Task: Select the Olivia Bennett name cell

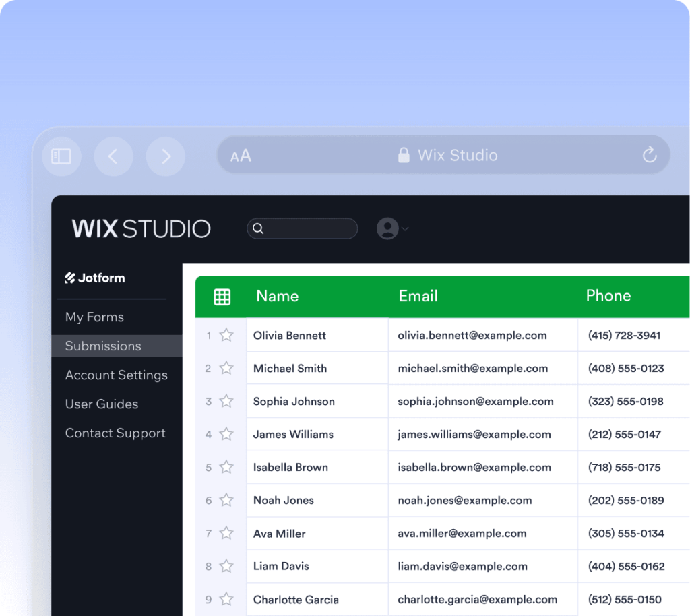Action: click(x=317, y=335)
